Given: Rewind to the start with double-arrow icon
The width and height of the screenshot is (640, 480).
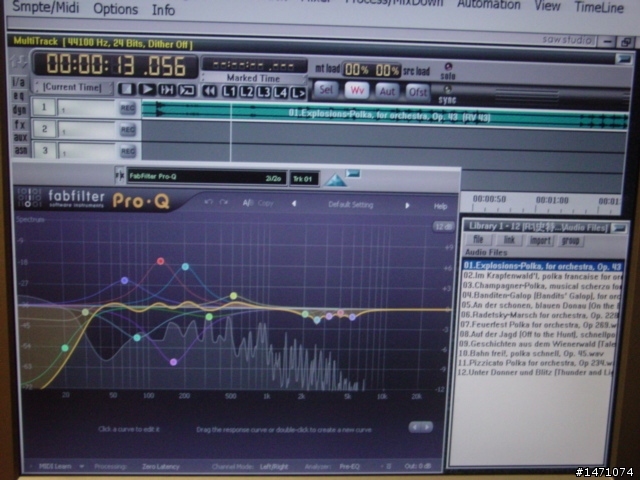Looking at the screenshot, I should [x=210, y=91].
